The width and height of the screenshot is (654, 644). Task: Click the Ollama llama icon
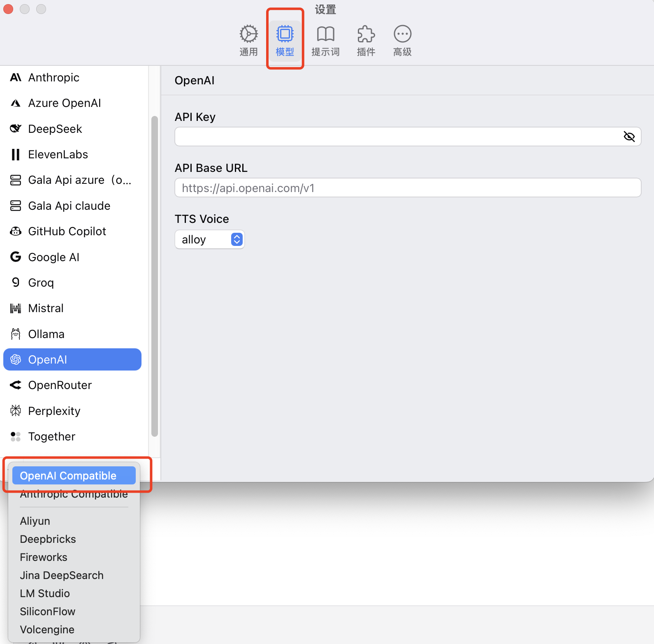16,334
